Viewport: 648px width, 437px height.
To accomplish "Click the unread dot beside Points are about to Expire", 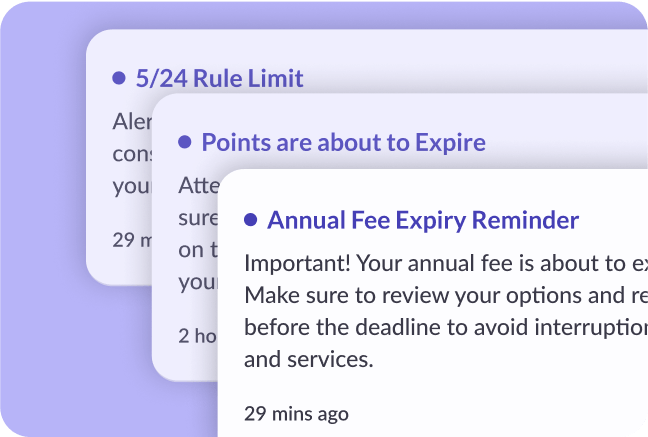I will tap(184, 142).
